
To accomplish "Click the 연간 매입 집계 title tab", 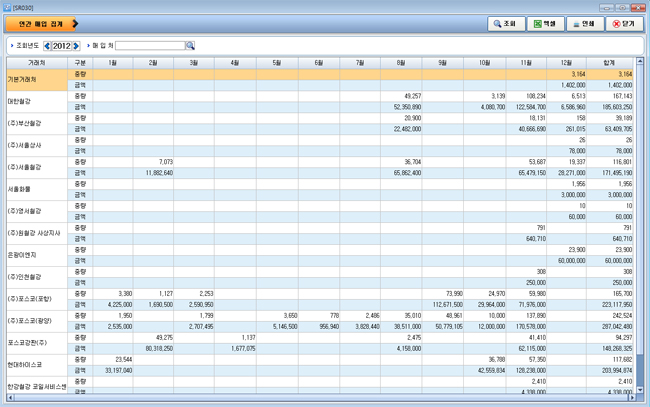I will 41,24.
